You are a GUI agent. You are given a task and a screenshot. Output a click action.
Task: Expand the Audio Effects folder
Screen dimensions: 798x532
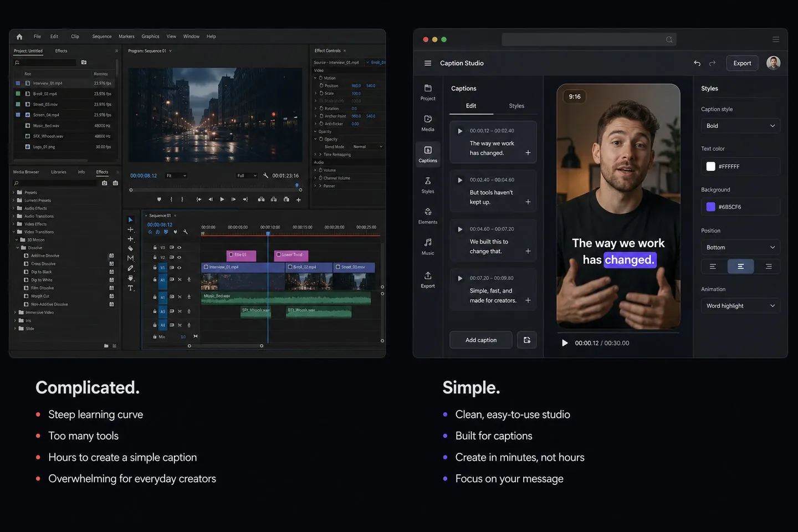coord(14,208)
